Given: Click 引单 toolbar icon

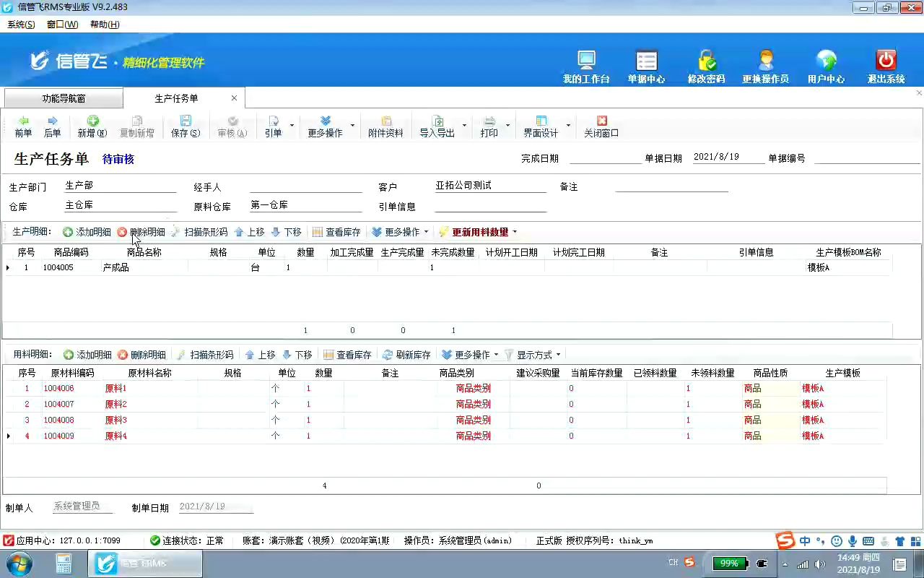Looking at the screenshot, I should (x=273, y=126).
